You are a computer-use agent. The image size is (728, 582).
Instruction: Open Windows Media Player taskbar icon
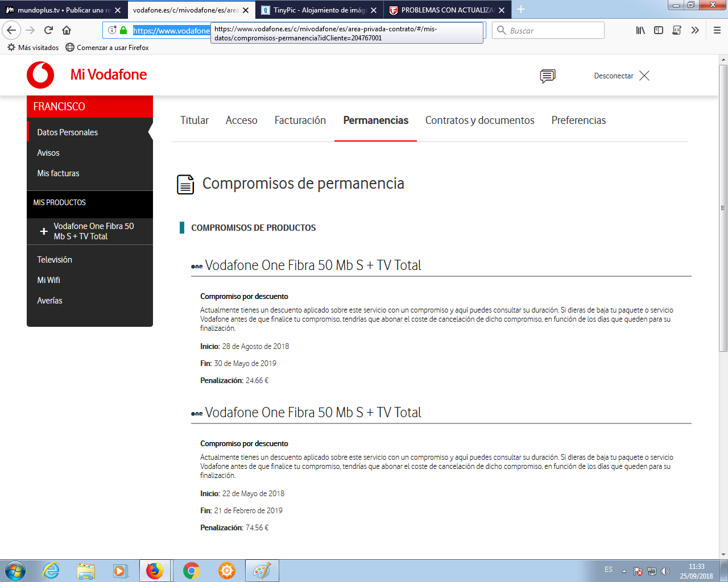[x=121, y=571]
